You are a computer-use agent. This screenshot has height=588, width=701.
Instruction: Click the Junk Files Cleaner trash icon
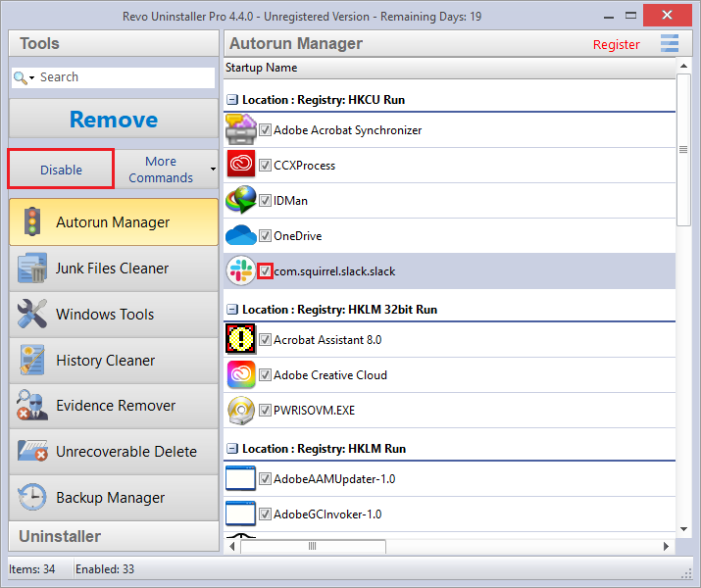pos(32,268)
